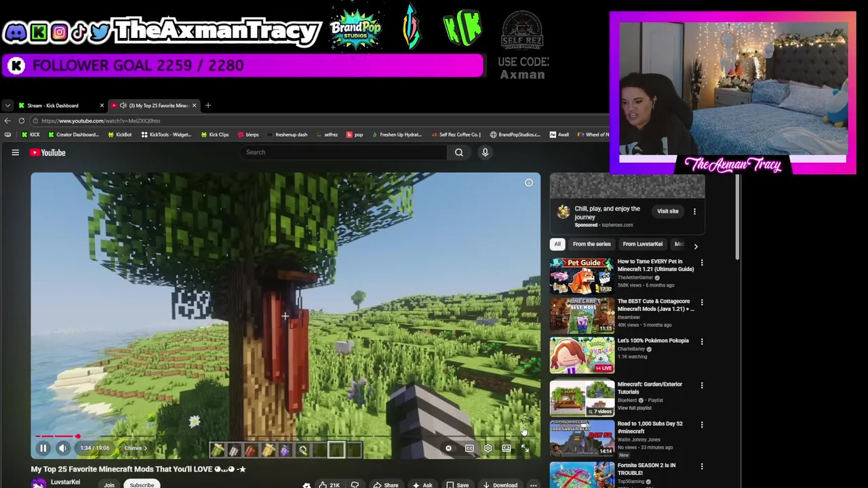Open menu for Pokémon Pokopia video

702,342
